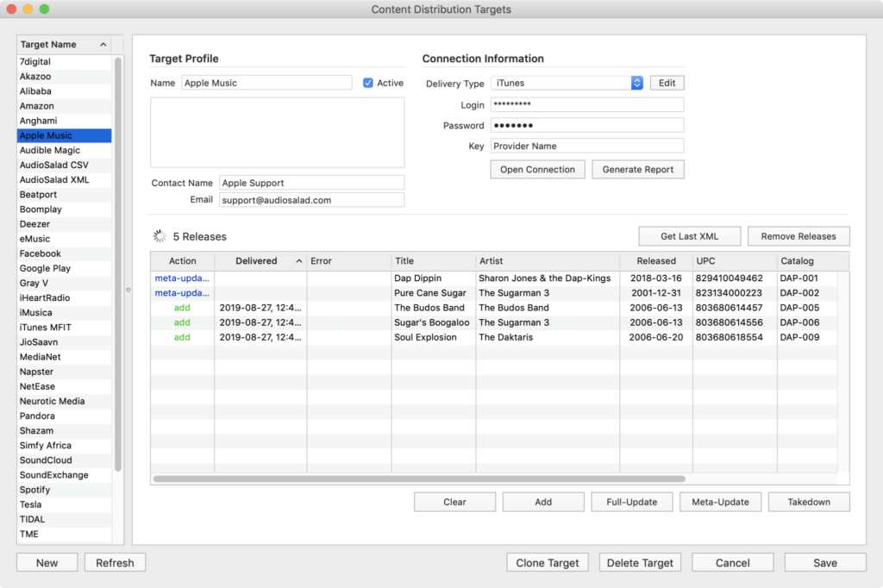This screenshot has width=883, height=588.
Task: Click the Full-Update button
Action: click(631, 502)
